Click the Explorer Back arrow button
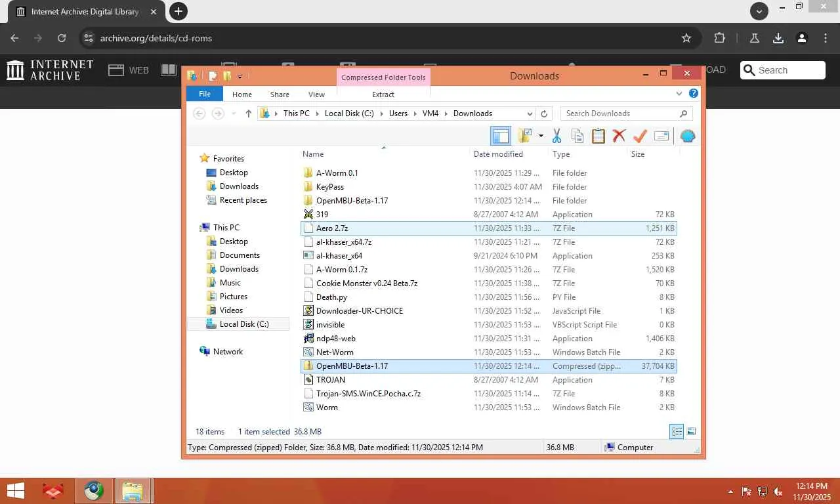The image size is (840, 504). tap(199, 114)
